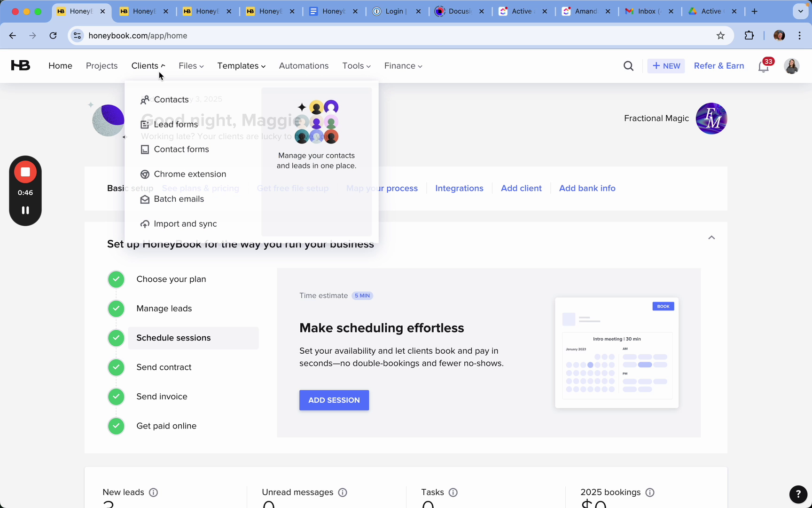812x508 pixels.
Task: Open the Projects page
Action: (101, 66)
